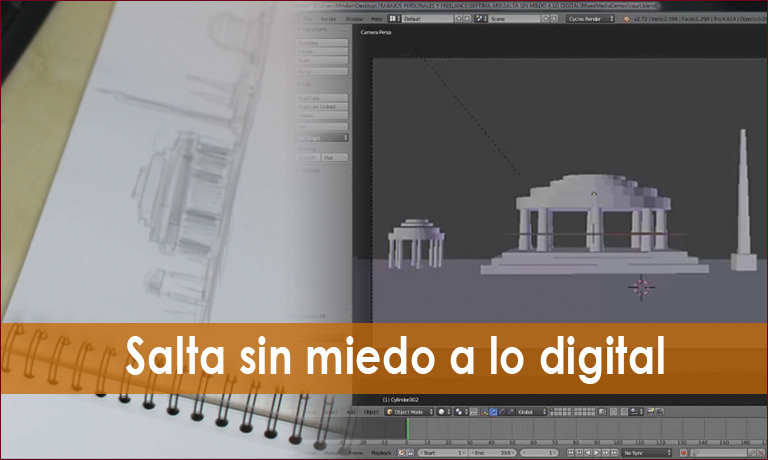Add a new screen layout with plus icon

click(458, 19)
